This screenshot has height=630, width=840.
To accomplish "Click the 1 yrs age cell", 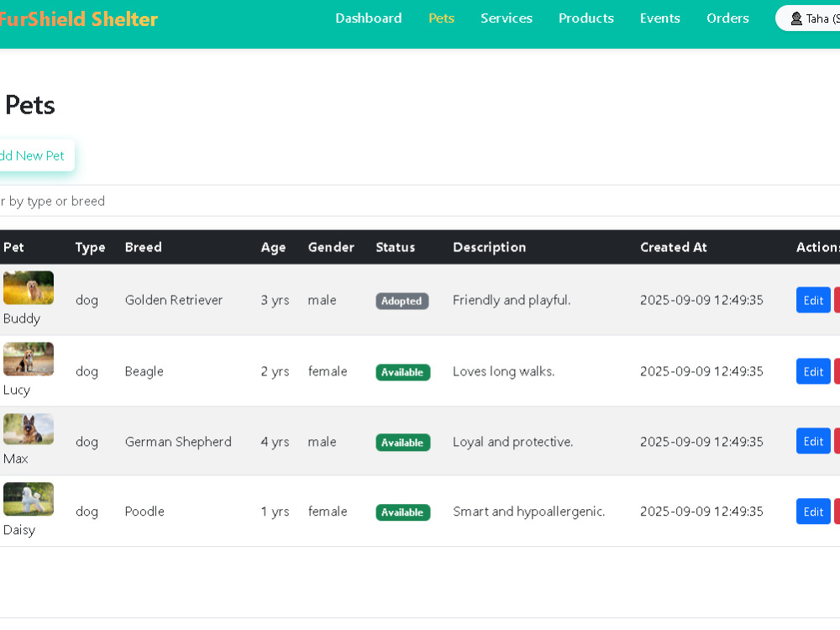I will 275,512.
